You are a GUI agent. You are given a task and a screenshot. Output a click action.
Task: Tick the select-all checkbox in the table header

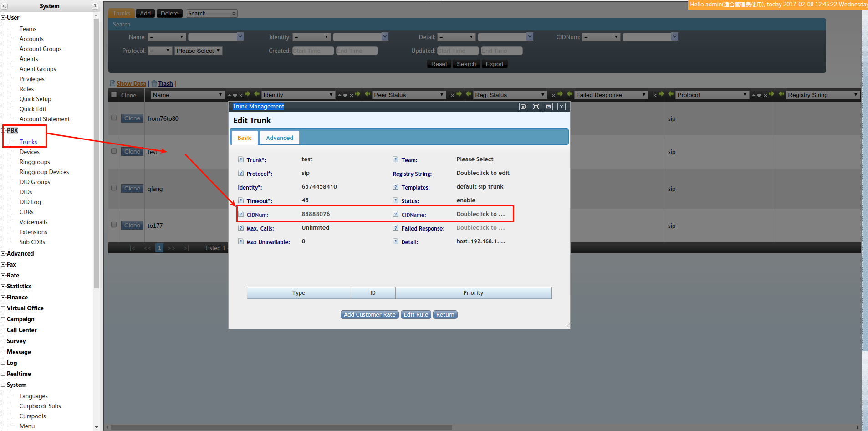114,95
